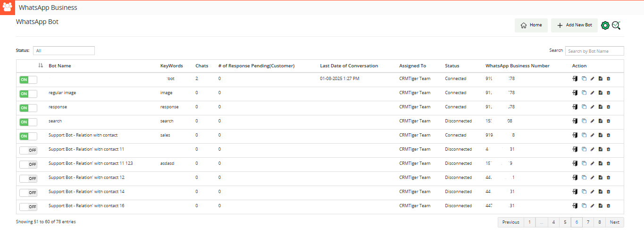
Task: Delete the 'contact 12' bot
Action: 608,178
